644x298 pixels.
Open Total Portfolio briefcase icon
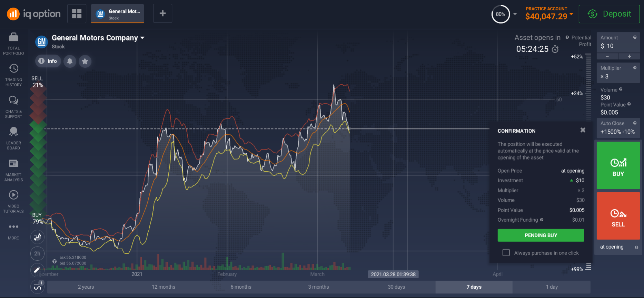point(13,37)
